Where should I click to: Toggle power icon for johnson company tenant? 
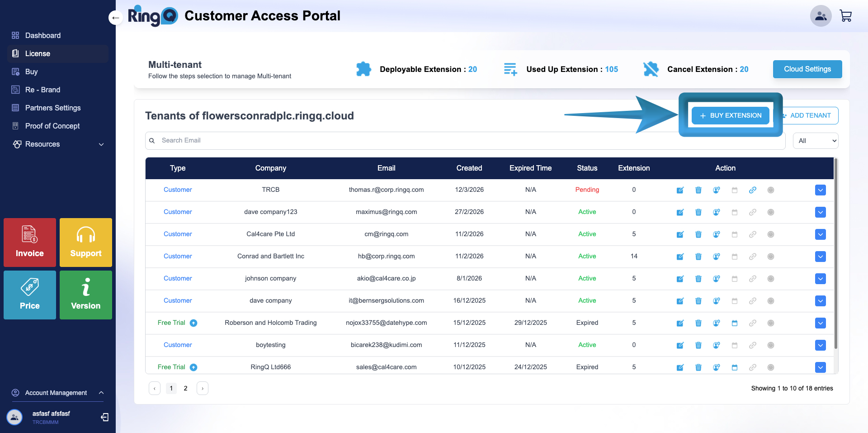click(770, 279)
